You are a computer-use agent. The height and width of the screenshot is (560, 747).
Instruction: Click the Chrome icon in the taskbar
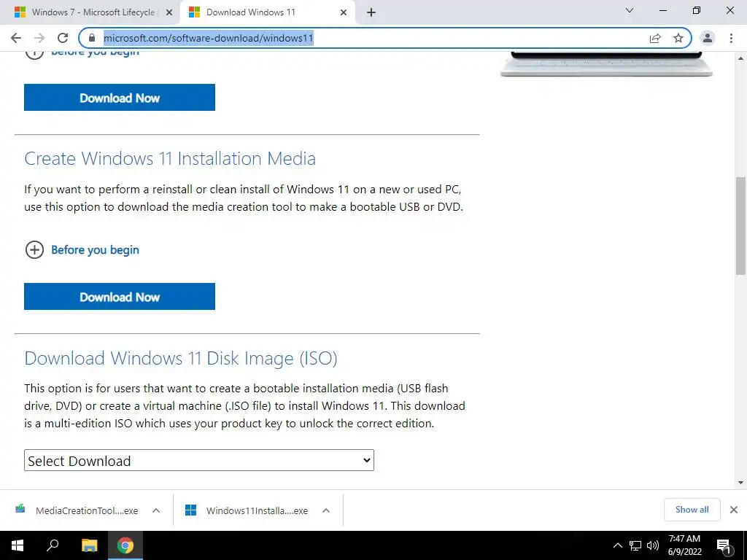click(x=125, y=545)
